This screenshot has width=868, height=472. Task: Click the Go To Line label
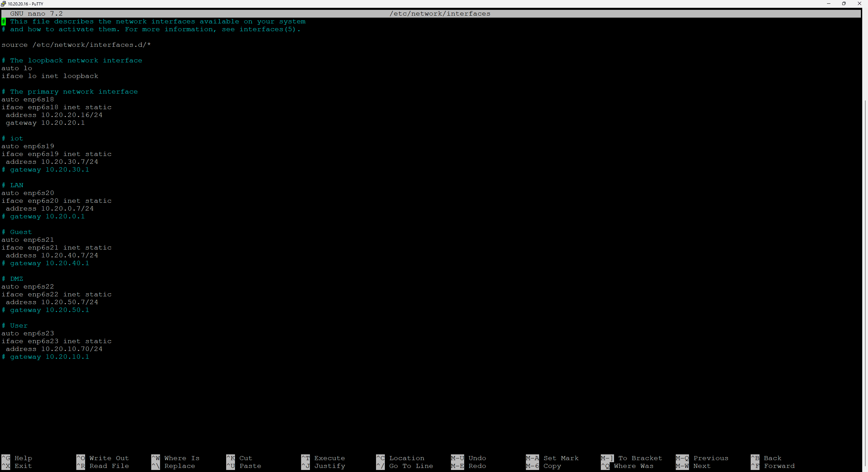pos(411,466)
